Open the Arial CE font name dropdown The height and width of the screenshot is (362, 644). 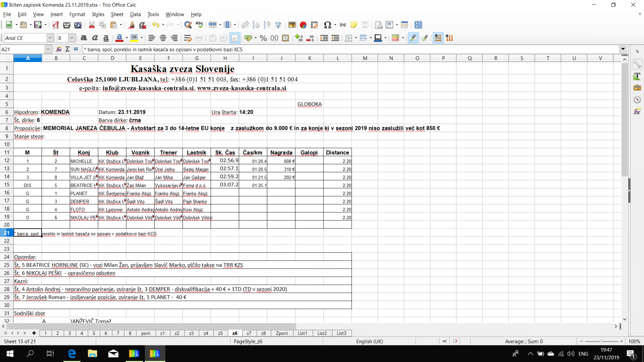(x=50, y=38)
